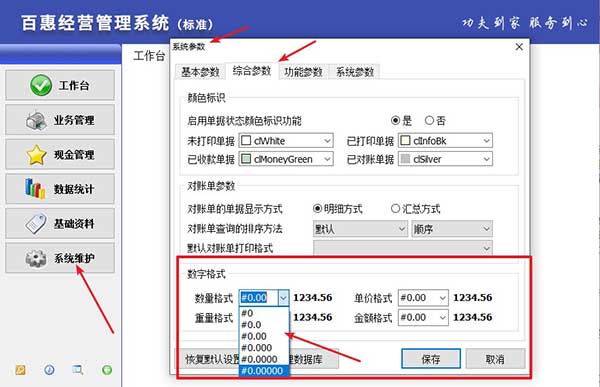
Task: Open the 已对账单据 clSilver color dropdown
Action: click(x=445, y=159)
